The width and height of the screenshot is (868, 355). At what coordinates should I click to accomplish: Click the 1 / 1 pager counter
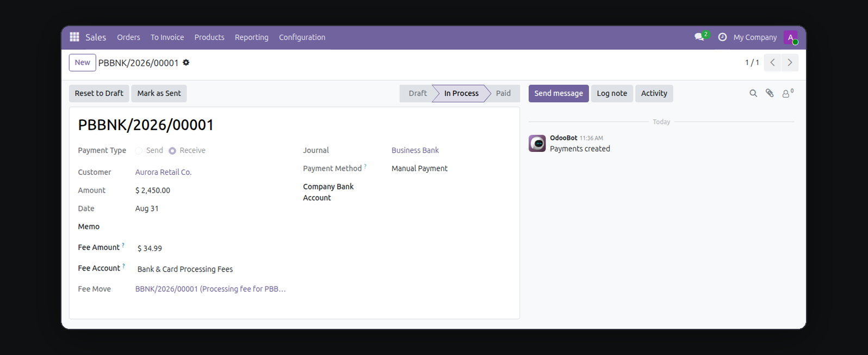(752, 63)
